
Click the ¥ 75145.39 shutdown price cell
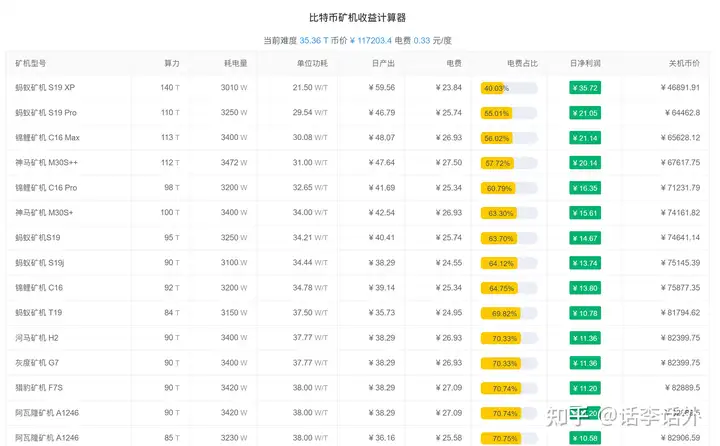tap(680, 263)
